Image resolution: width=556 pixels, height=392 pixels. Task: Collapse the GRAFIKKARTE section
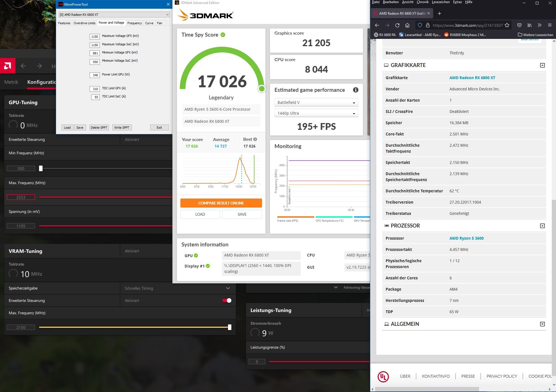click(x=542, y=65)
